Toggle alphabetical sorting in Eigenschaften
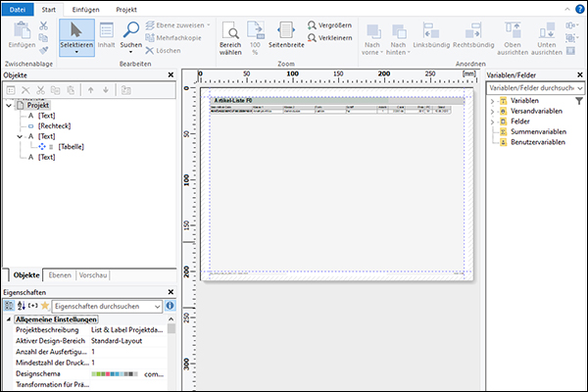This screenshot has height=392, width=588. click(x=21, y=306)
